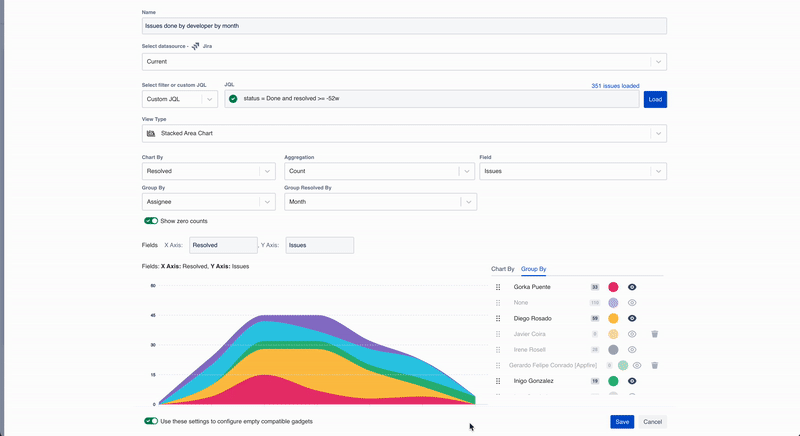Open the Custom JQL filter dropdown

point(180,99)
